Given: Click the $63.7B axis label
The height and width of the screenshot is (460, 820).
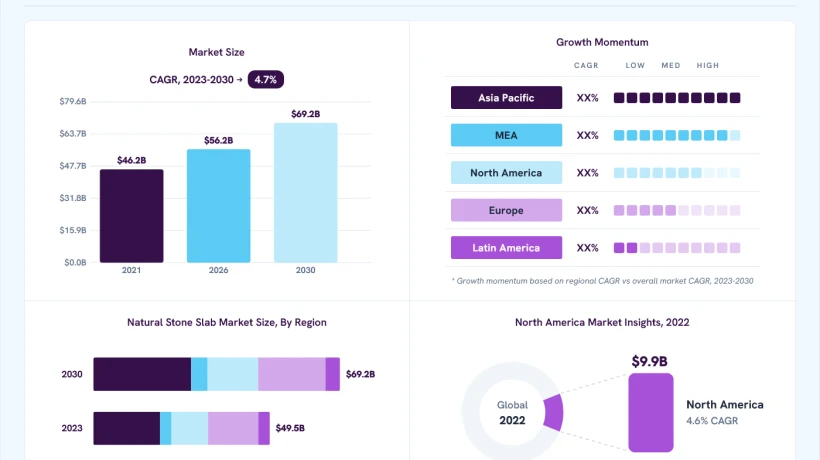Looking at the screenshot, I should tap(73, 134).
